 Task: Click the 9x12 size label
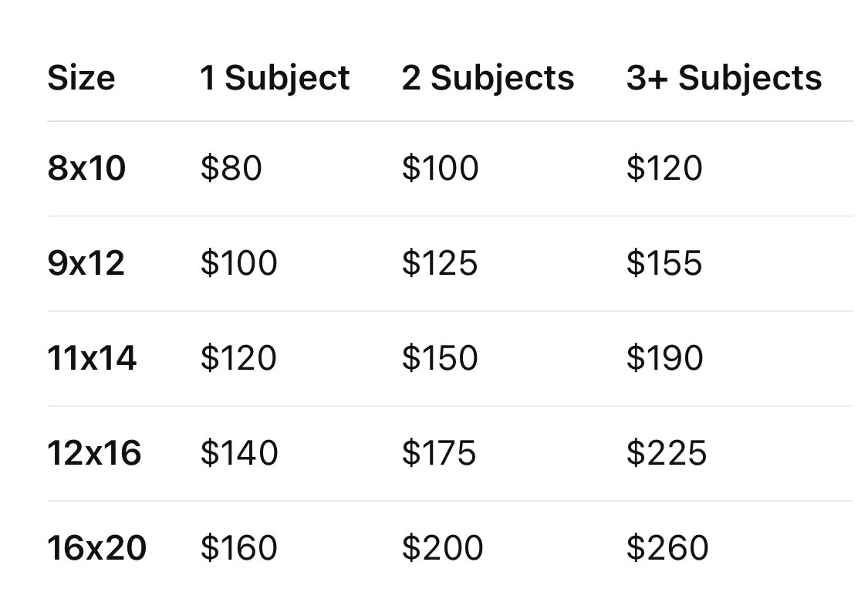[x=86, y=262]
